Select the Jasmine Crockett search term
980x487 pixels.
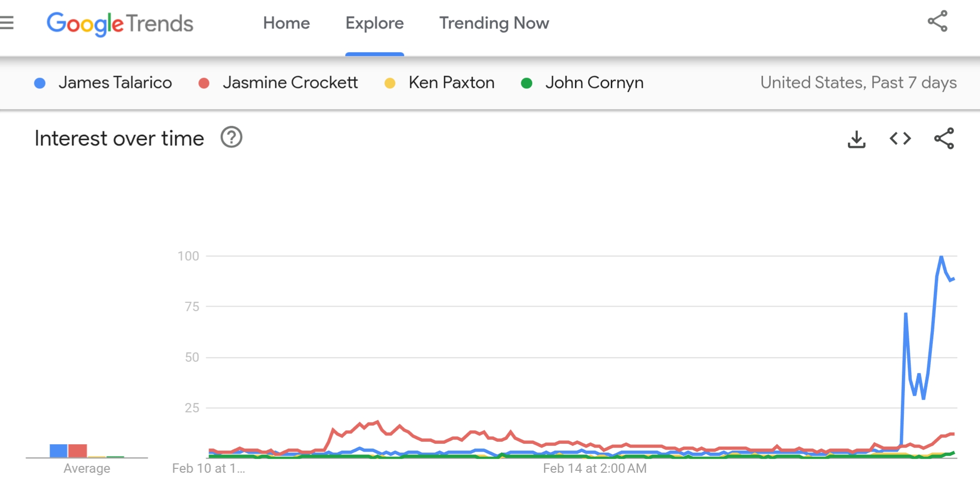(x=290, y=83)
